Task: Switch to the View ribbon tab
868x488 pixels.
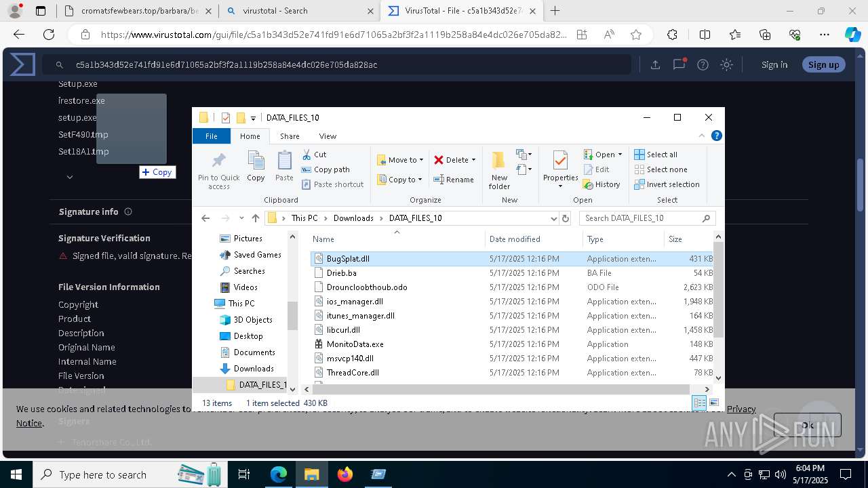Action: coord(328,136)
